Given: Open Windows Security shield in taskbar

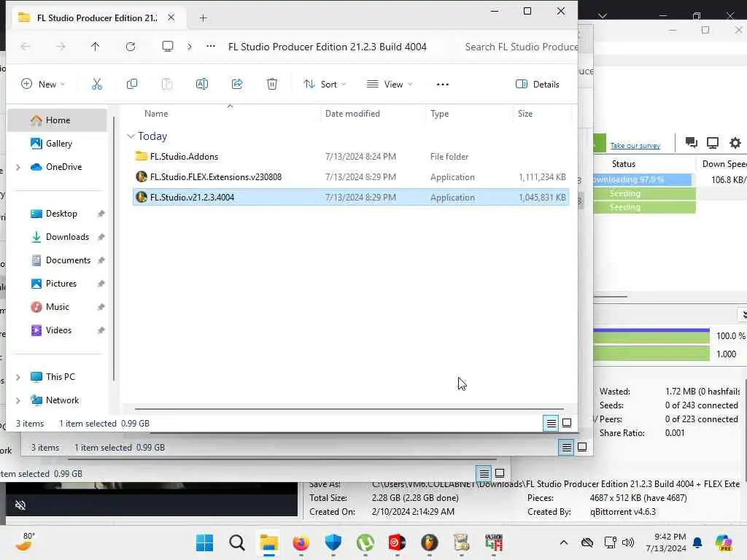Looking at the screenshot, I should tap(333, 542).
